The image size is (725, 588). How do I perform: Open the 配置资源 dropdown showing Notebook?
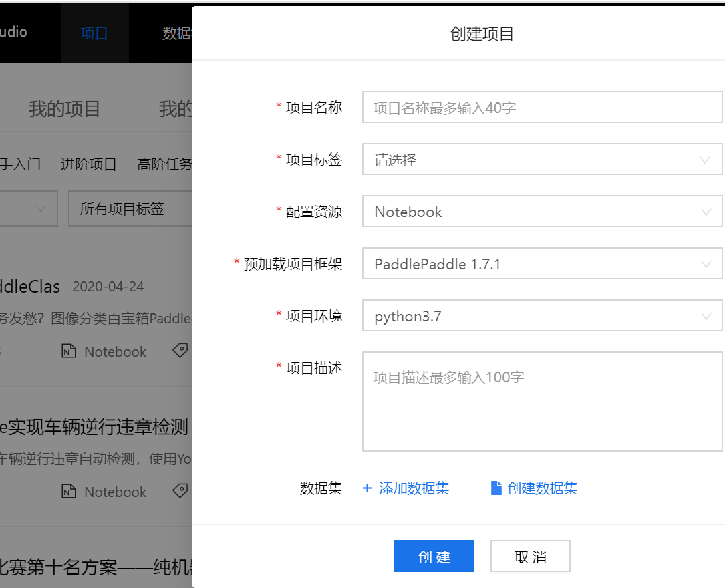click(542, 211)
